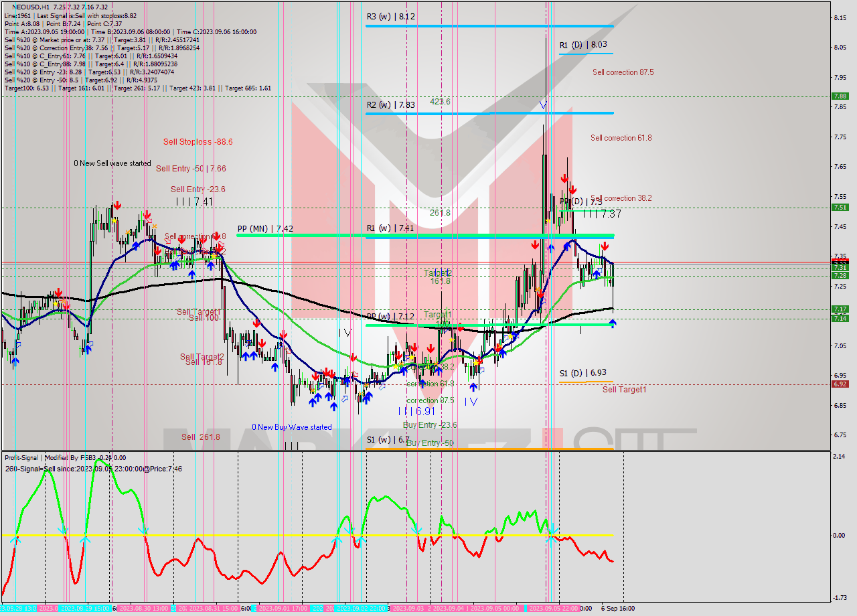
Task: Click the 'R1 (w) | 7.41' pivot label
Action: pyautogui.click(x=391, y=228)
